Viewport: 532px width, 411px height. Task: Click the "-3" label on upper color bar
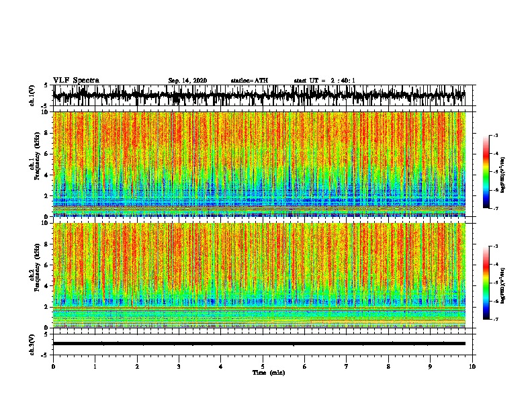[495, 135]
